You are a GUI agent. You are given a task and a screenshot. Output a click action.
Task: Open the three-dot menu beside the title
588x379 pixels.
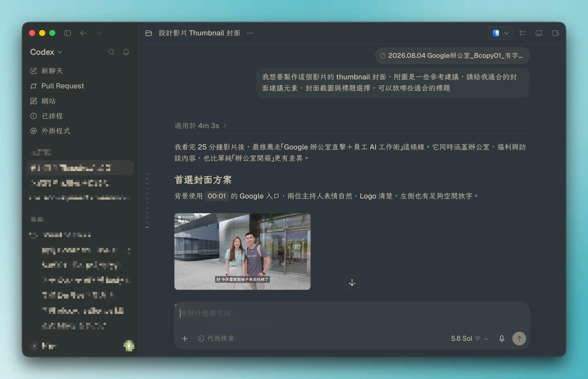click(x=250, y=33)
